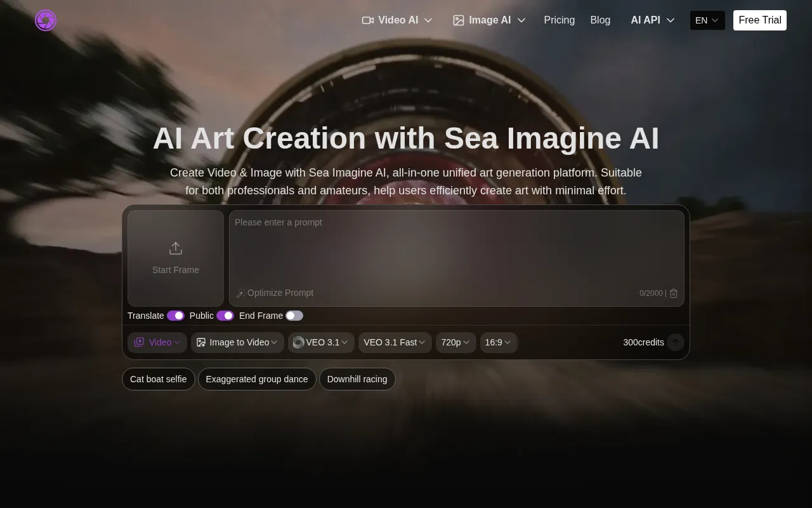Open the EN language dropdown
Image resolution: width=812 pixels, height=508 pixels.
click(x=707, y=20)
